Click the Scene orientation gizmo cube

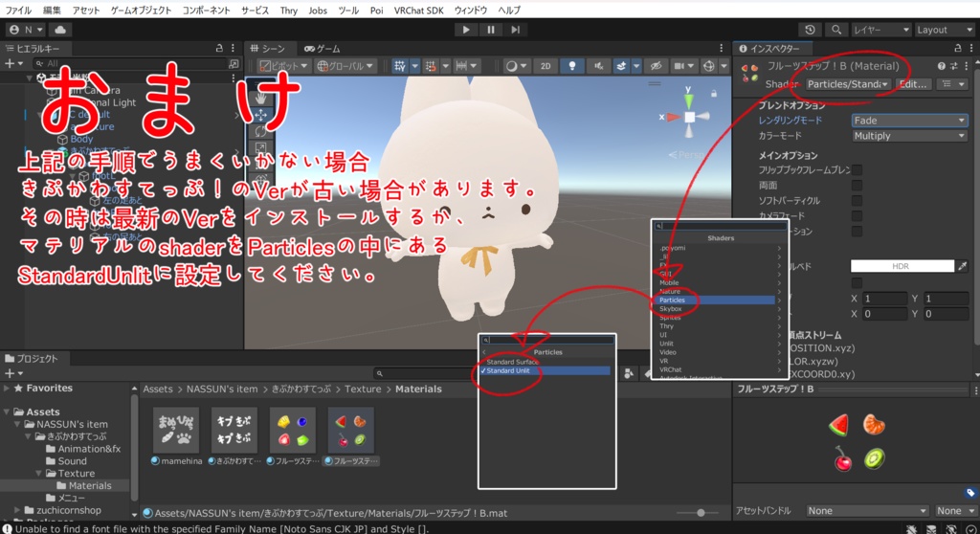(689, 117)
